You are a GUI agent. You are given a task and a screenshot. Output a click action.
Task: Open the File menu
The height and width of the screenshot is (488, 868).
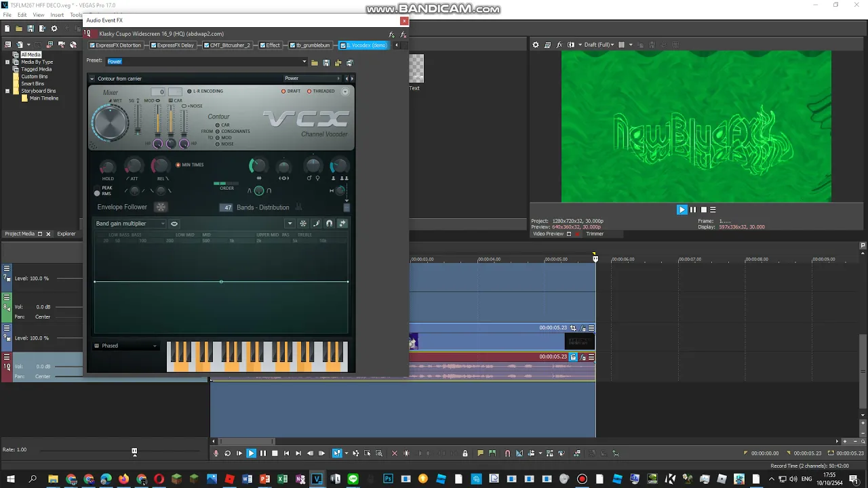coord(7,15)
